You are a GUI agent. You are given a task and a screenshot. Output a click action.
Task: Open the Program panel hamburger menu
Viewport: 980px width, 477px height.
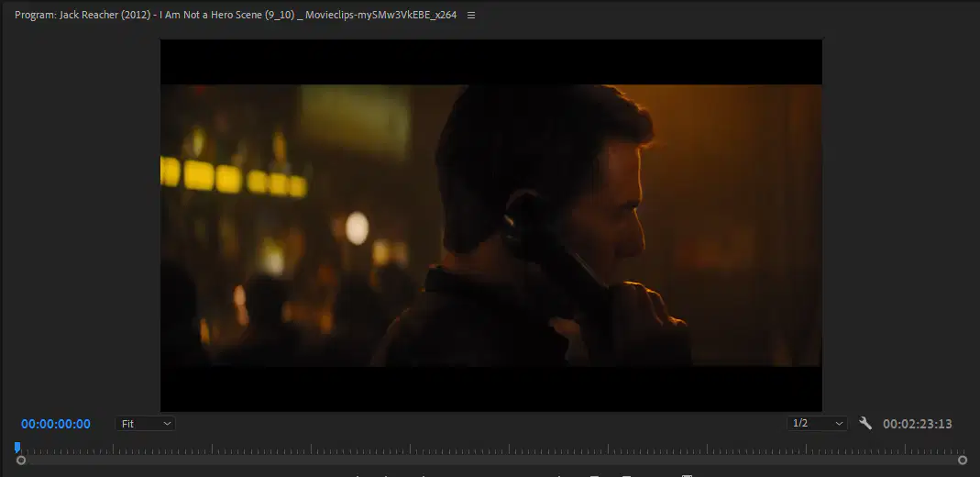pos(471,15)
